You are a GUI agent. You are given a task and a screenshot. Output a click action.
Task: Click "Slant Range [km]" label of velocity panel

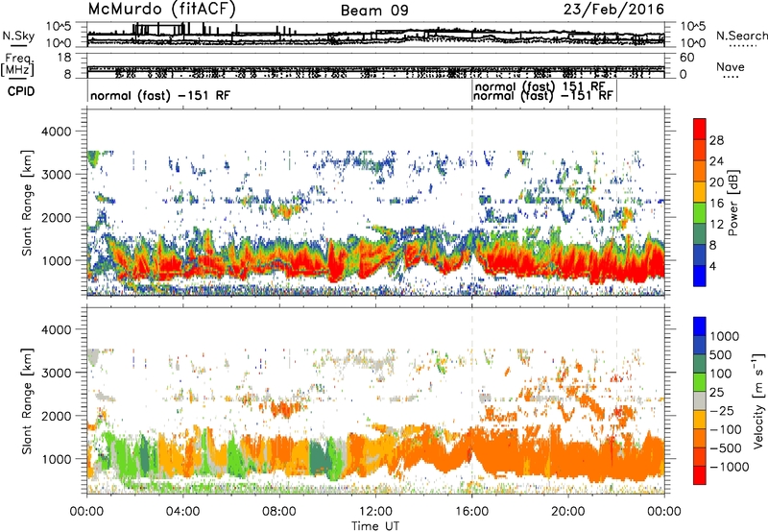click(27, 401)
